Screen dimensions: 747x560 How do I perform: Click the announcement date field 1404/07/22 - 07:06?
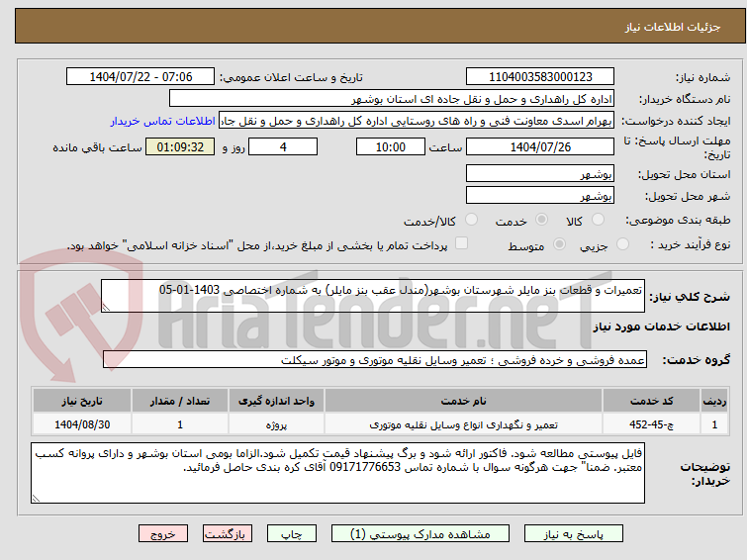pyautogui.click(x=140, y=77)
